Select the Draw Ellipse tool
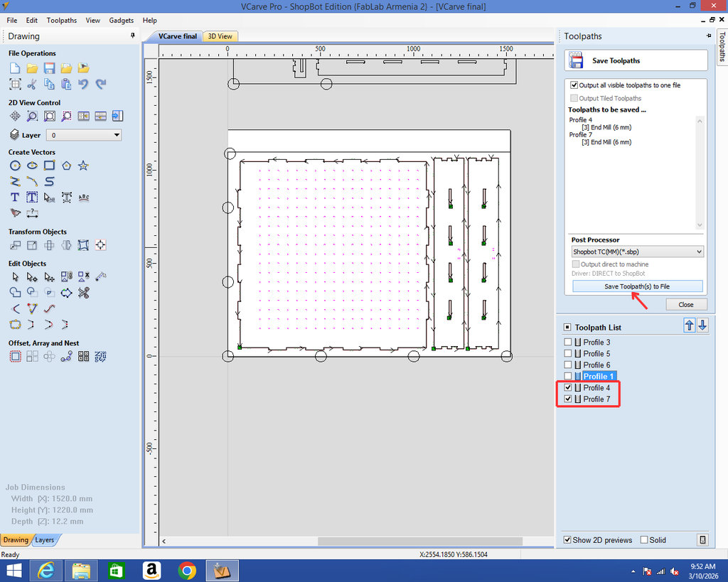Image resolution: width=728 pixels, height=582 pixels. (x=32, y=166)
